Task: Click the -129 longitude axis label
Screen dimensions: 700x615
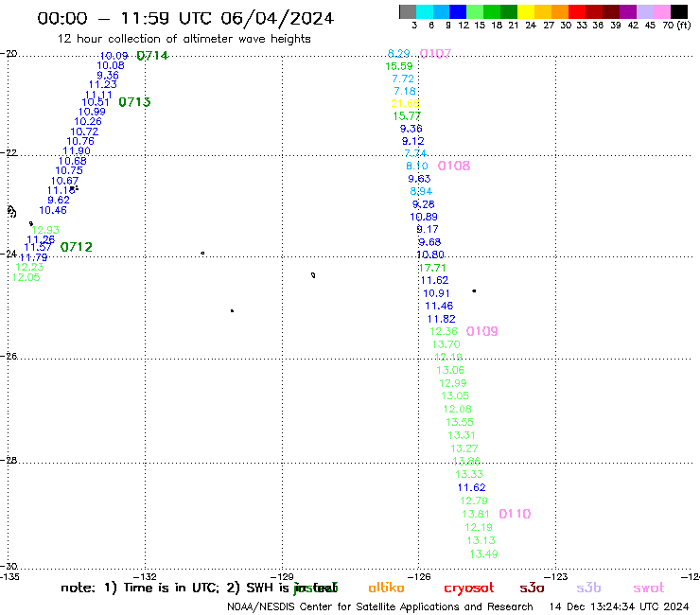Action: [283, 576]
